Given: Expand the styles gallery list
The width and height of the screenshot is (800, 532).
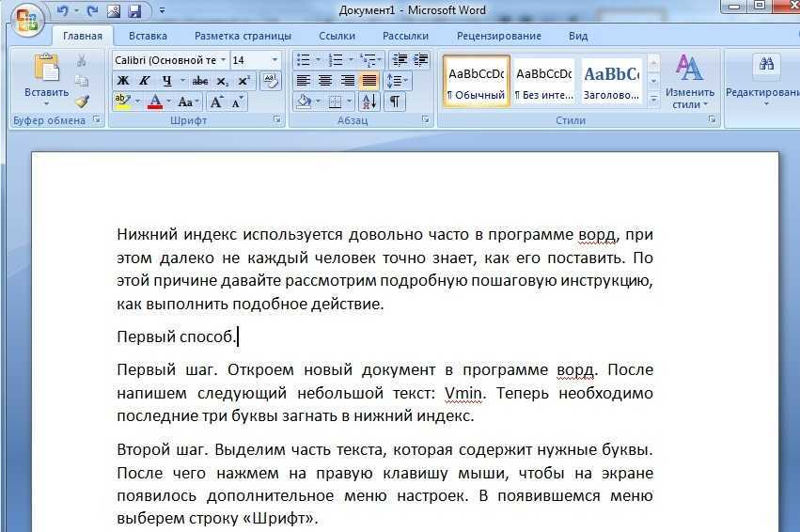Looking at the screenshot, I should pyautogui.click(x=653, y=99).
